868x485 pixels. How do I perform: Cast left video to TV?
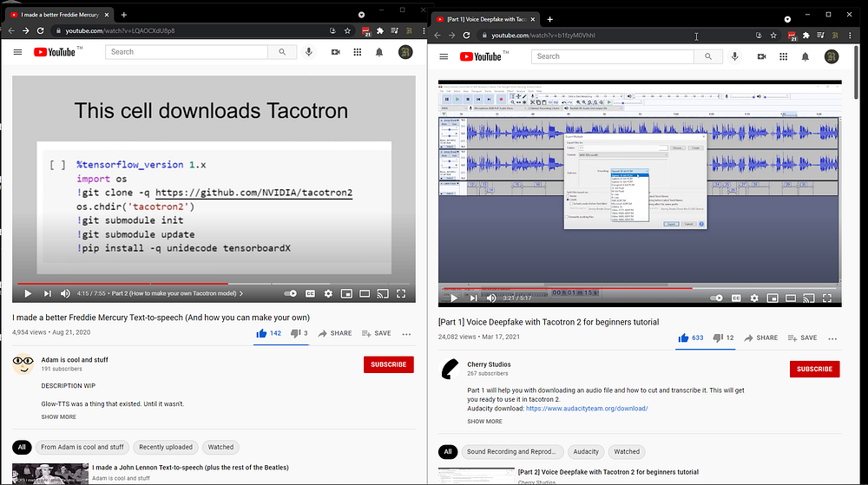(x=383, y=293)
